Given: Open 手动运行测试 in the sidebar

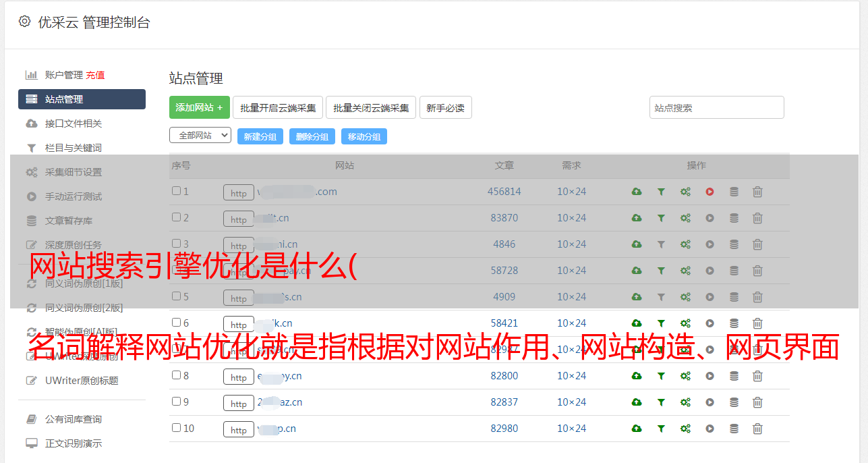Looking at the screenshot, I should [73, 196].
